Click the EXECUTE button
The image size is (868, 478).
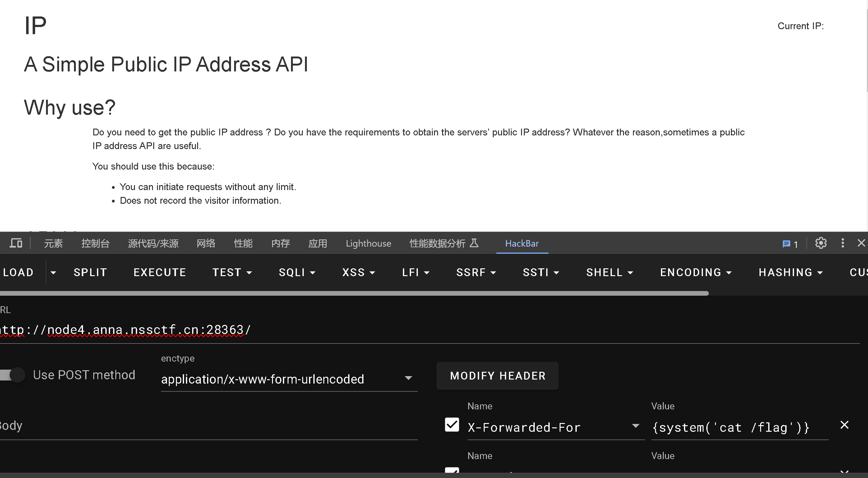pyautogui.click(x=160, y=272)
